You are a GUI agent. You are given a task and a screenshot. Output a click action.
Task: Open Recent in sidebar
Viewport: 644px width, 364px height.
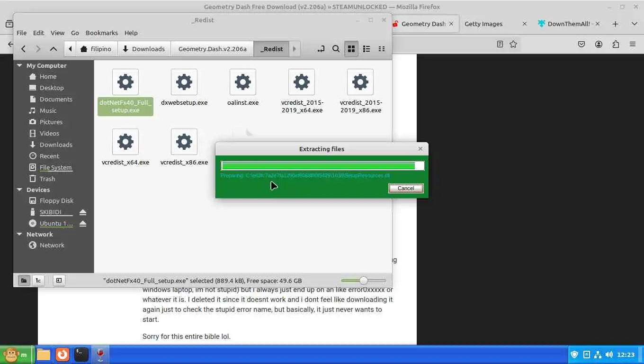tap(49, 156)
